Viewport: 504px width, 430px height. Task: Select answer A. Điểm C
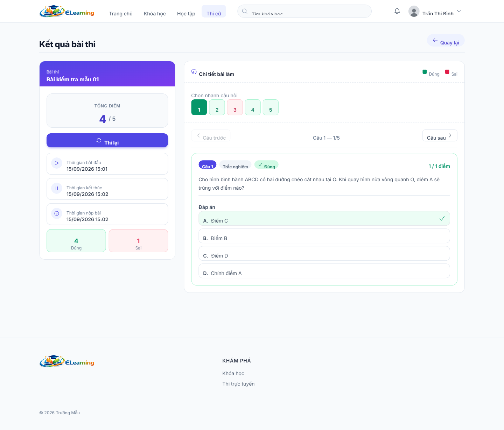tap(324, 218)
